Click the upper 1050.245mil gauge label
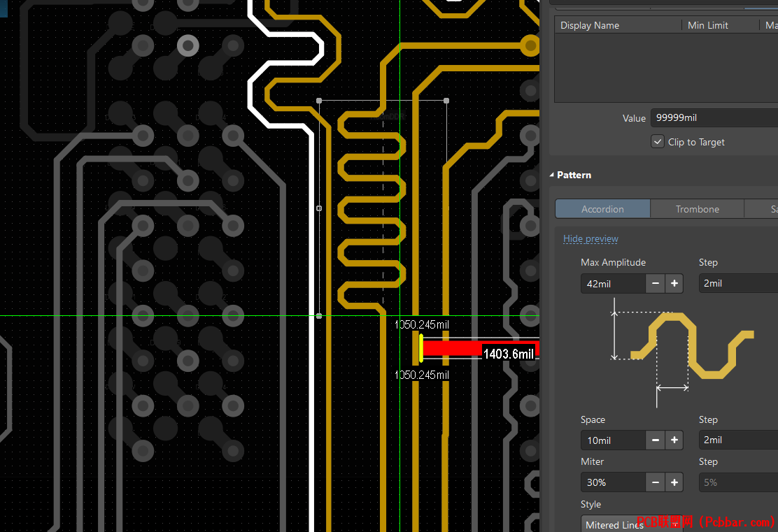778x532 pixels. pyautogui.click(x=422, y=324)
